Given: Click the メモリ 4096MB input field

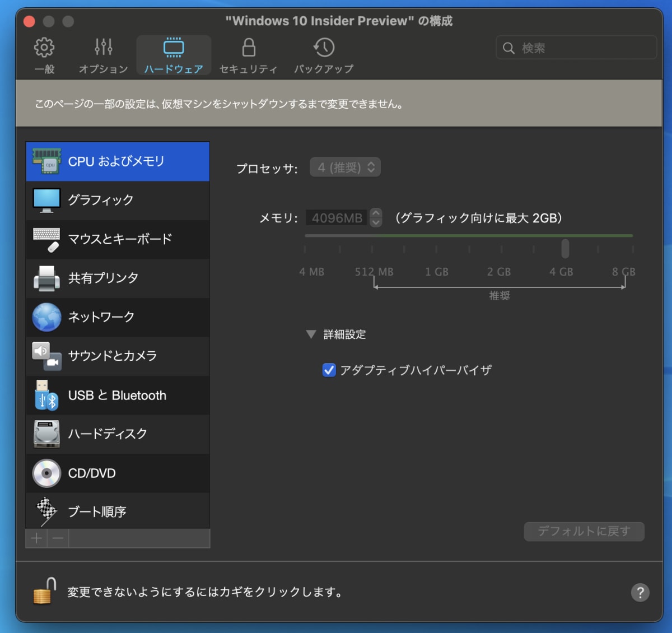Looking at the screenshot, I should click(x=337, y=218).
